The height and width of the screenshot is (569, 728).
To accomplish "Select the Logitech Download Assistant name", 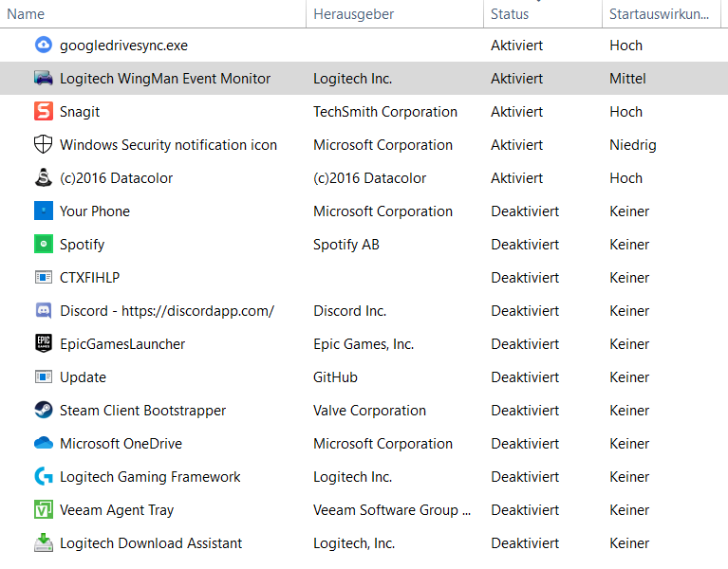I will click(151, 543).
